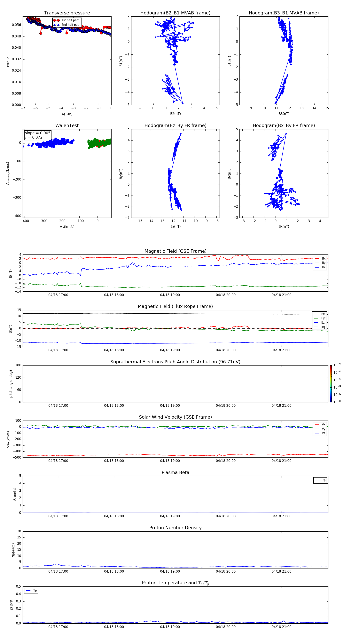Screen dimensions: 351x644
Task: Click the empty pitch angle distribution plot area
Action: pyautogui.click(x=175, y=384)
